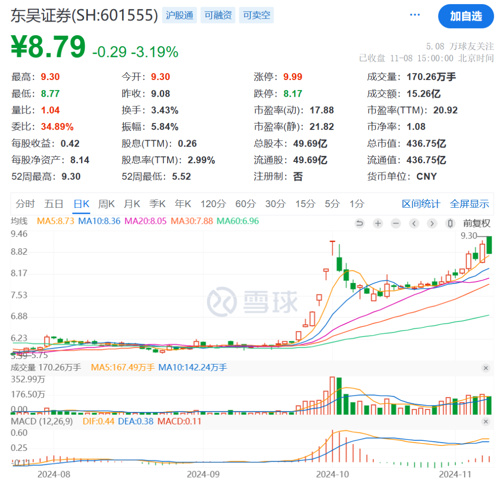Image resolution: width=500 pixels, height=487 pixels.
Task: Close the MACD indicator panel
Action: 486,422
